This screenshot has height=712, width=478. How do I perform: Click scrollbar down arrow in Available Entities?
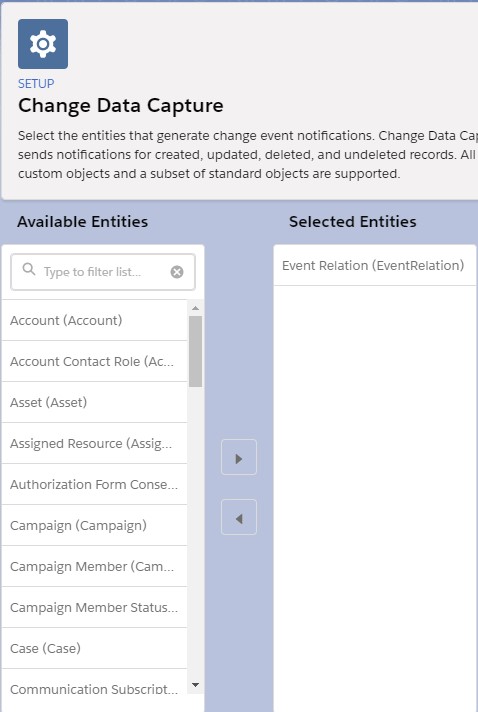196,685
